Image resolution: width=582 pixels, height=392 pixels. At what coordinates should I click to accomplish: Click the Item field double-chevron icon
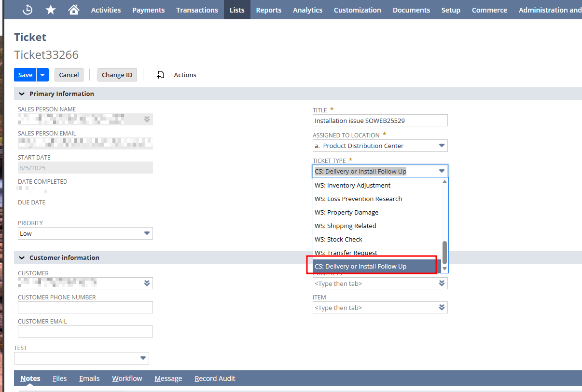[442, 308]
